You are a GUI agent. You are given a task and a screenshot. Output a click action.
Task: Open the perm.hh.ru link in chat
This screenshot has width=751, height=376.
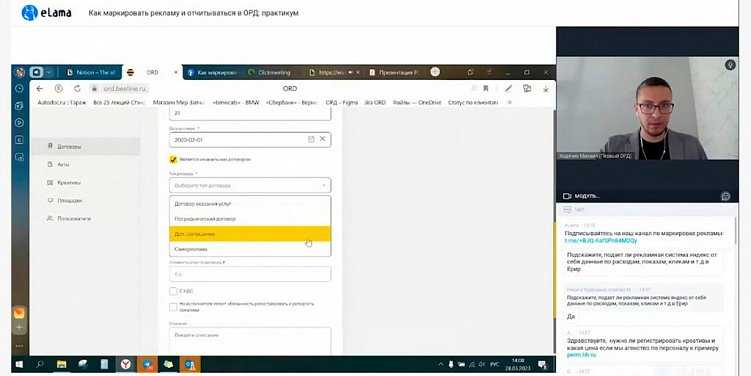coord(581,355)
